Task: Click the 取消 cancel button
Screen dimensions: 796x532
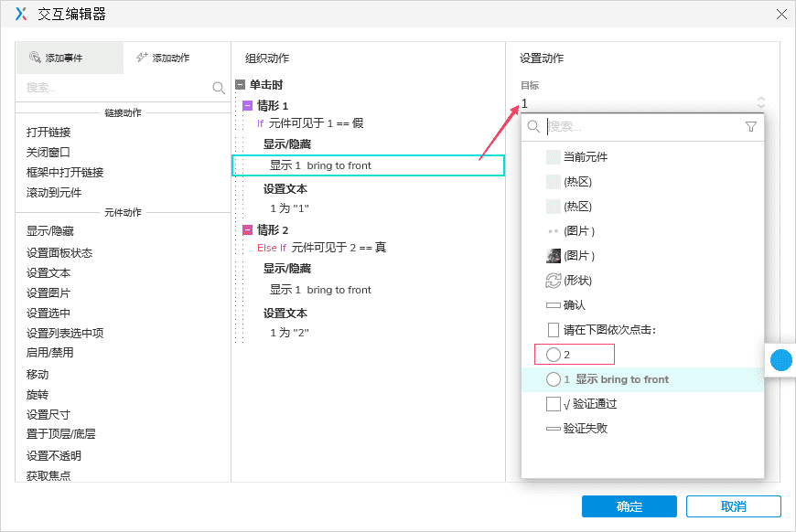Action: [733, 505]
